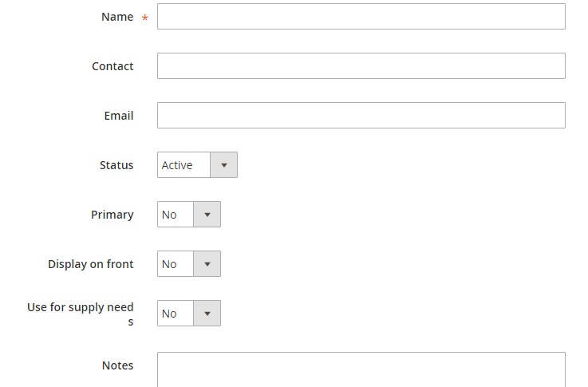
Task: Expand the Use for supply needs select
Action: (176, 314)
